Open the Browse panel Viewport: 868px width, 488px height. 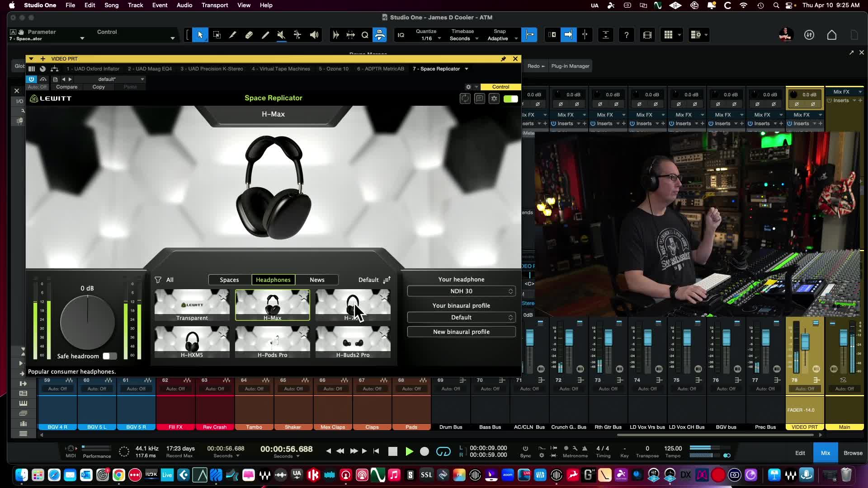tap(853, 453)
